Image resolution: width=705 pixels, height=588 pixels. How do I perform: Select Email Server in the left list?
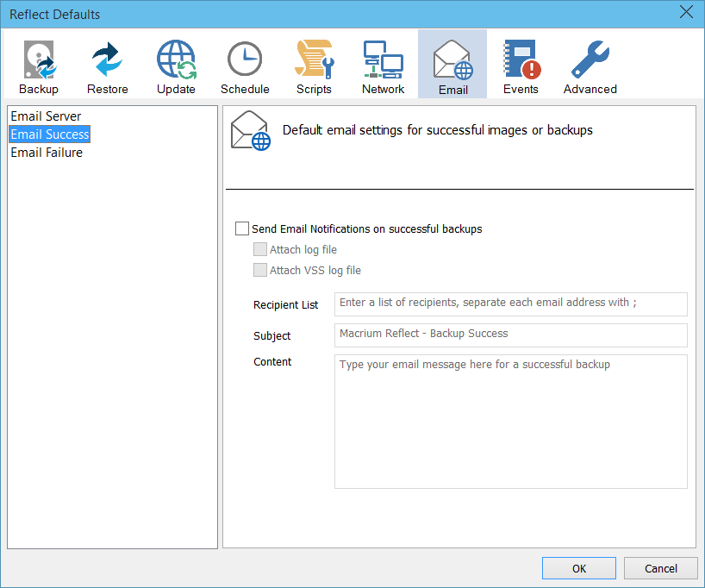[x=46, y=116]
